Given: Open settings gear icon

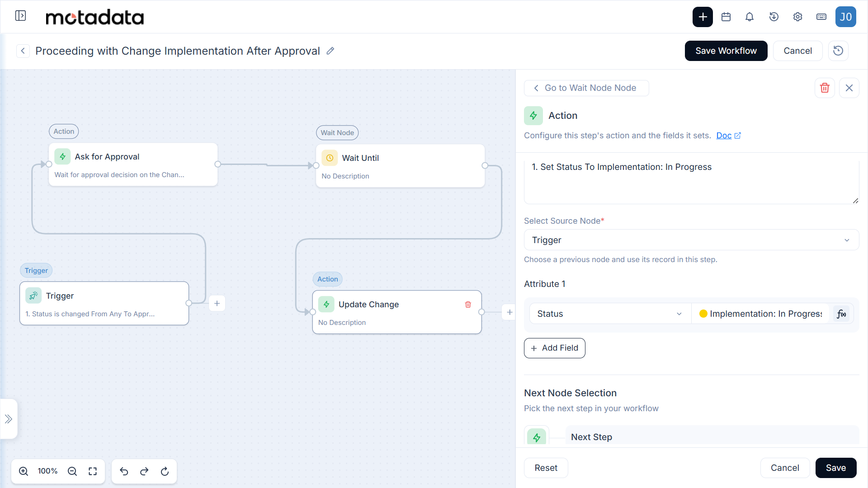Looking at the screenshot, I should tap(797, 17).
